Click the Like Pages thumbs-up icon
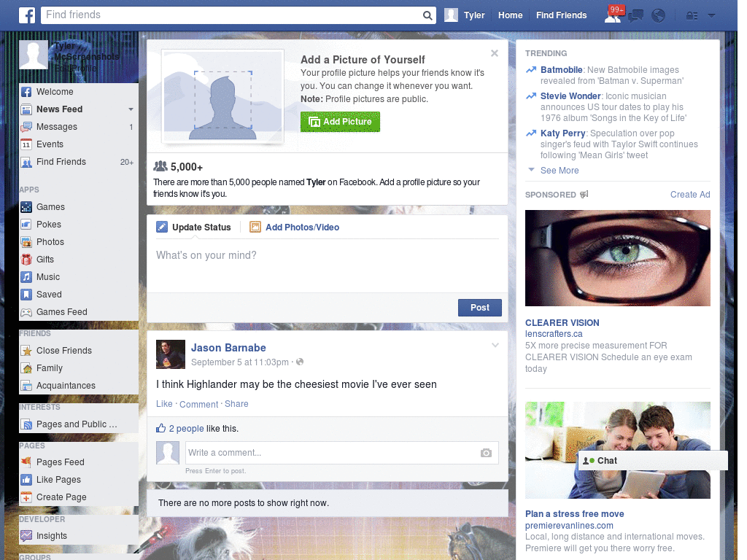Viewport: 747px width, 560px height. pos(26,480)
